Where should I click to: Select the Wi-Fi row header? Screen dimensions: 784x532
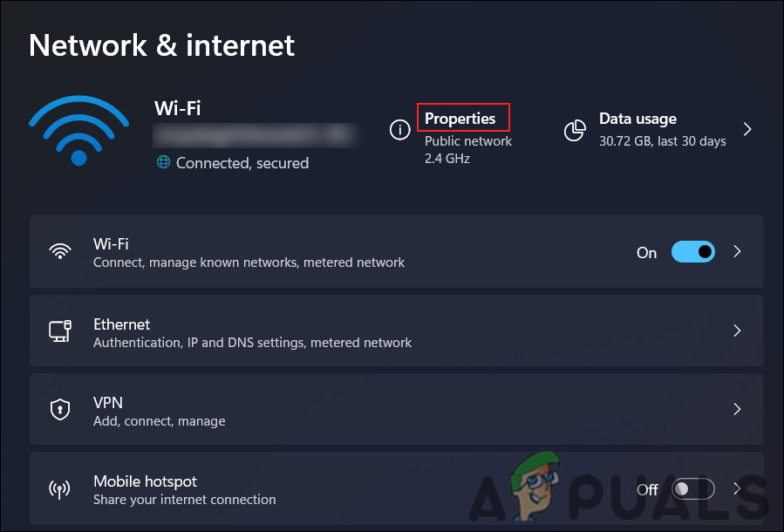coord(109,243)
